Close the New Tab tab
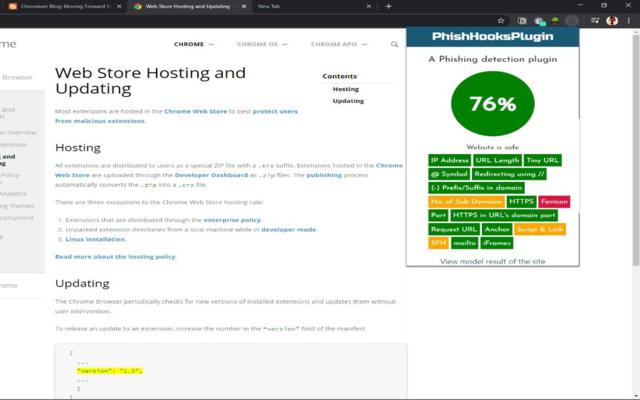This screenshot has width=640, height=400. 369,6
